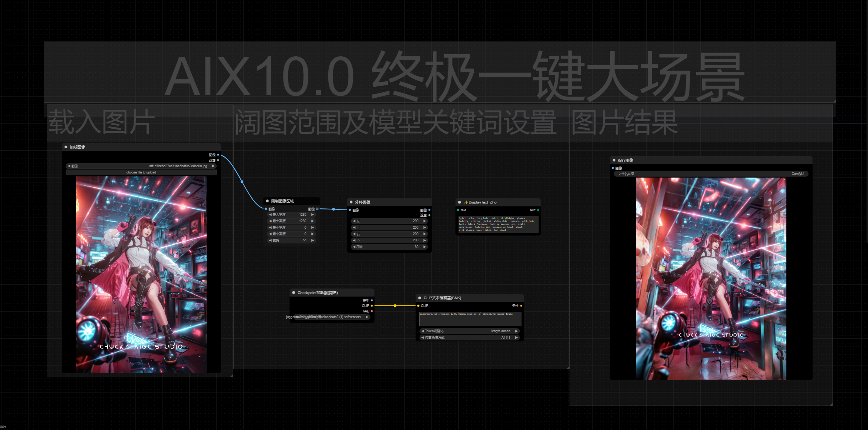Increase 最小宽度 with the right arrow
The width and height of the screenshot is (868, 430).
pyautogui.click(x=313, y=228)
